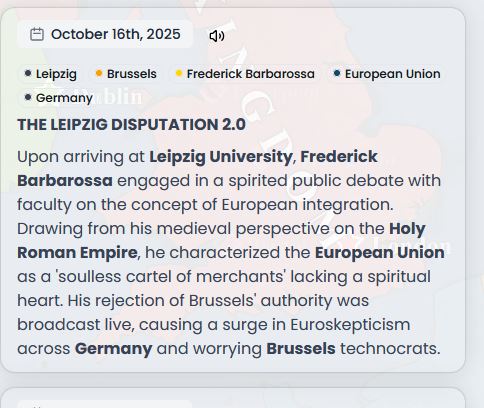Select the Leipzig tag

coord(51,74)
